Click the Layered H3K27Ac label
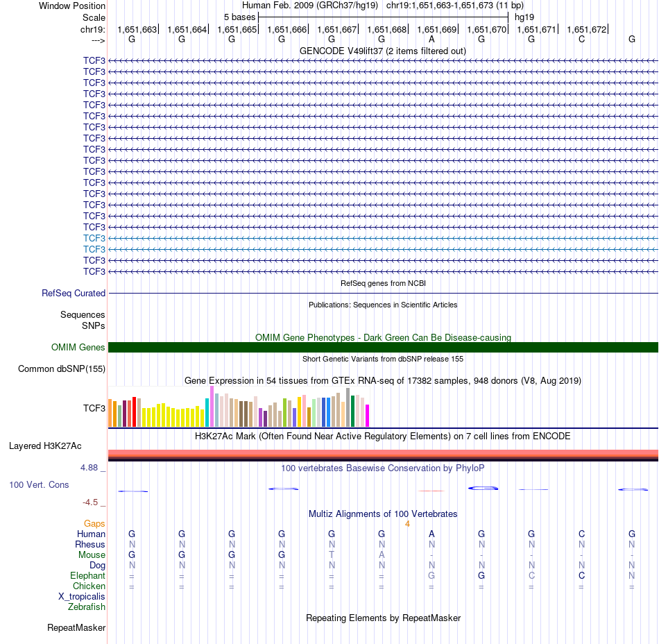The height and width of the screenshot is (644, 659). (x=45, y=446)
